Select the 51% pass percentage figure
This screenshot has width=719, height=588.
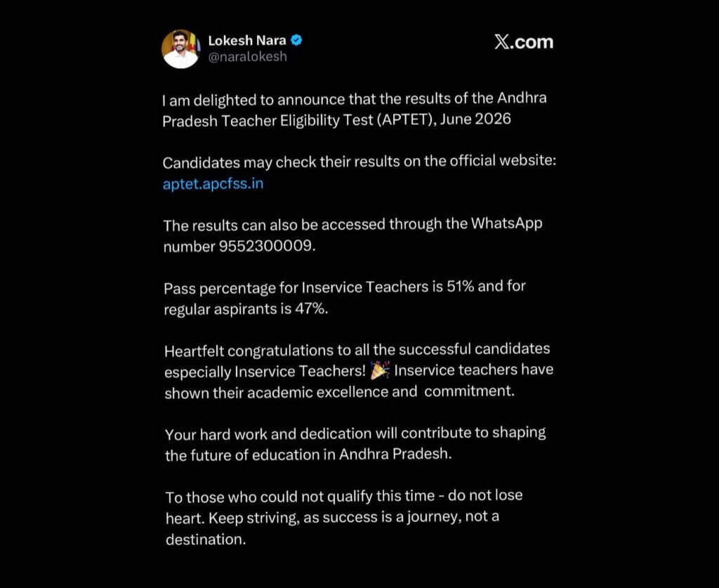point(461,287)
